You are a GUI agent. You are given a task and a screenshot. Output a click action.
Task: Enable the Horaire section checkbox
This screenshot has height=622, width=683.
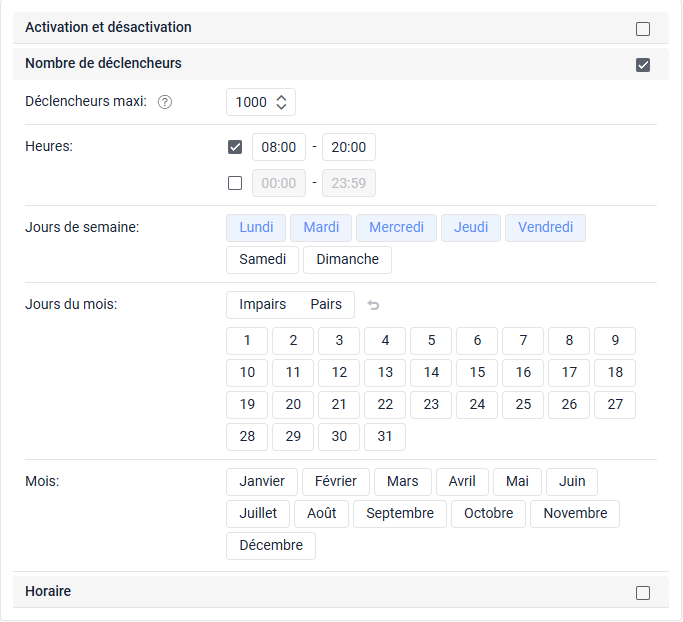643,593
